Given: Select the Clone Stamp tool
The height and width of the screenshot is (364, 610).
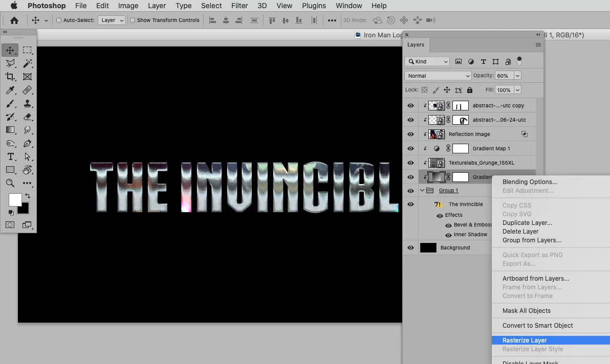Looking at the screenshot, I should [x=27, y=104].
